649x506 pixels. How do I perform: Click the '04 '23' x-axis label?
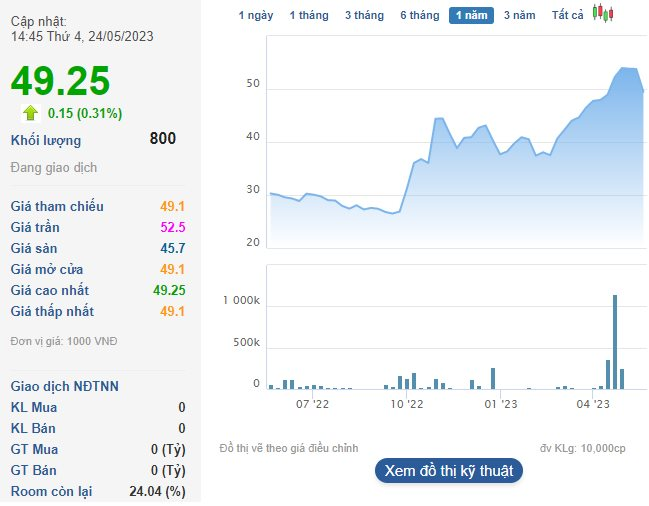(593, 404)
